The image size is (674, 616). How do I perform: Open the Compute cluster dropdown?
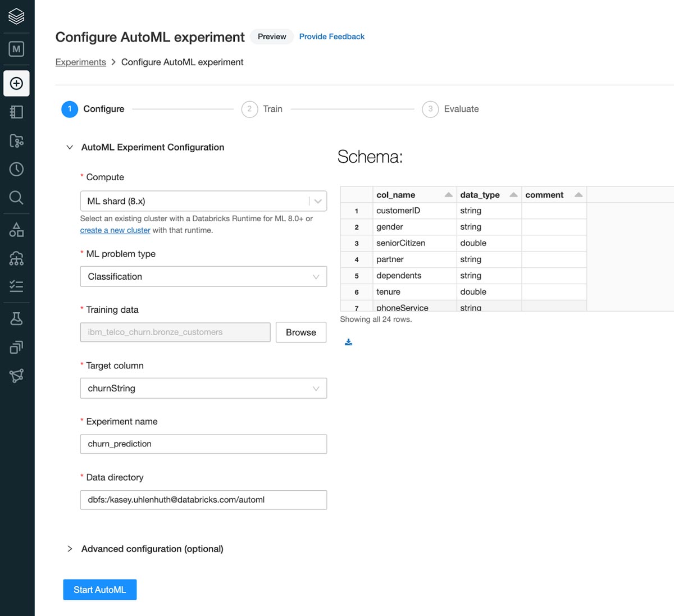(x=203, y=201)
